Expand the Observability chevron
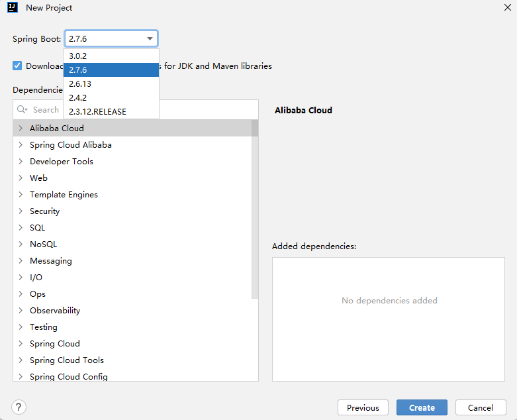The image size is (517, 420). tap(21, 310)
